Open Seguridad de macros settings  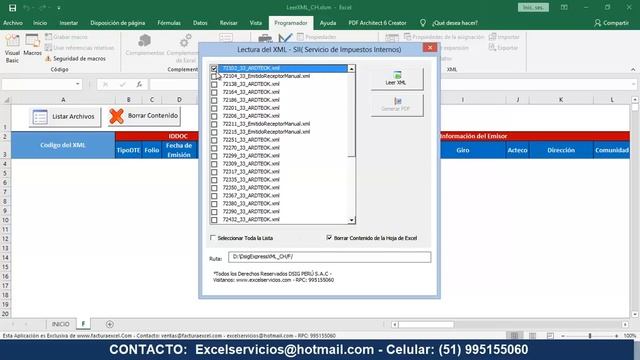tap(75, 59)
